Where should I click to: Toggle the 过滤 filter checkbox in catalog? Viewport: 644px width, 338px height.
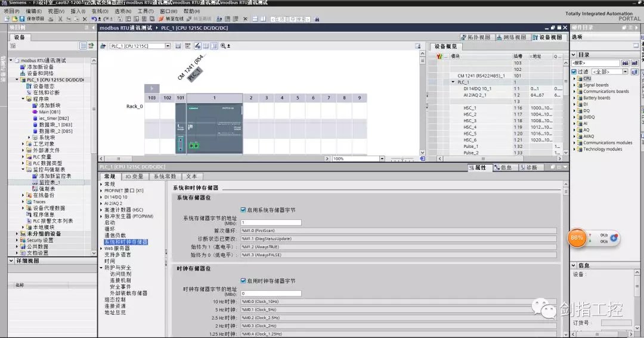pyautogui.click(x=574, y=72)
